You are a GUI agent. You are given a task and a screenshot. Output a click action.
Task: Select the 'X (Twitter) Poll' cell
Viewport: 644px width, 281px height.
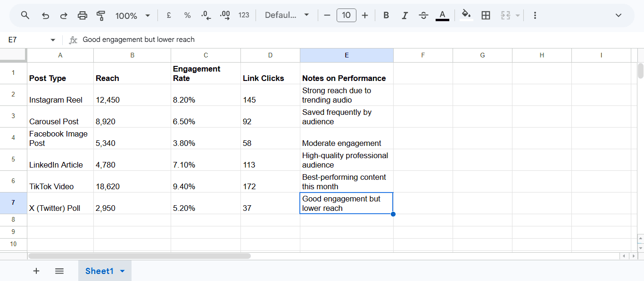pyautogui.click(x=60, y=203)
